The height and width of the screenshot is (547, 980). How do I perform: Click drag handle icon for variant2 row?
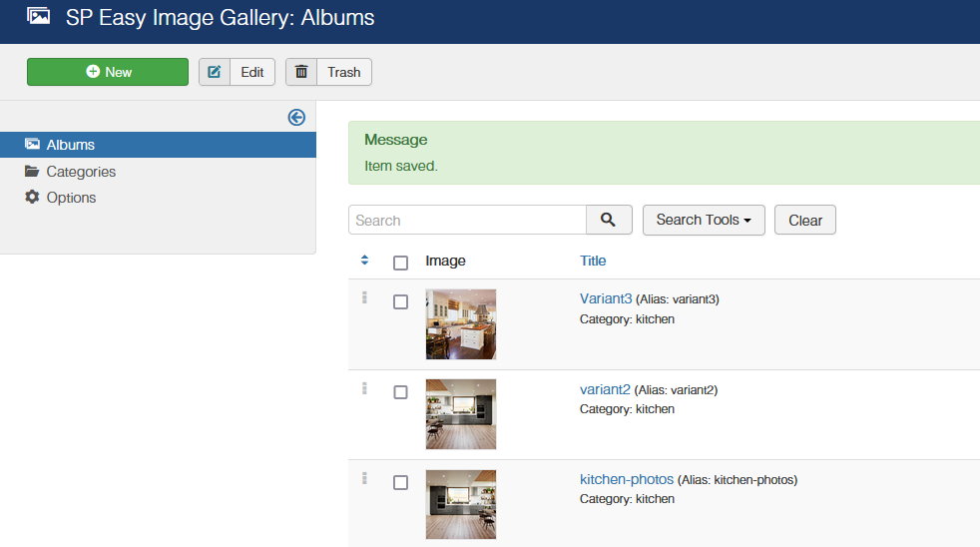click(365, 387)
